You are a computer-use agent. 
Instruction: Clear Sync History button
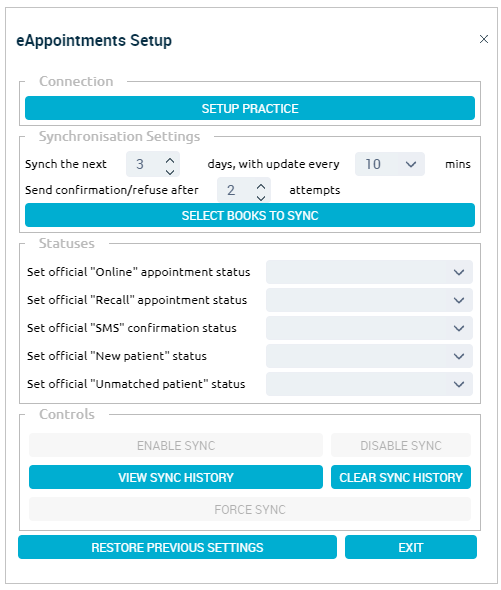pyautogui.click(x=400, y=477)
